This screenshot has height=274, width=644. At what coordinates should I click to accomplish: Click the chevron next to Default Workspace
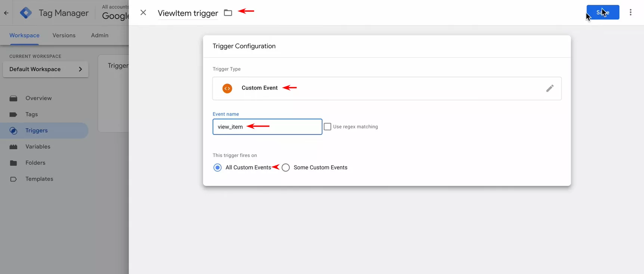click(80, 69)
